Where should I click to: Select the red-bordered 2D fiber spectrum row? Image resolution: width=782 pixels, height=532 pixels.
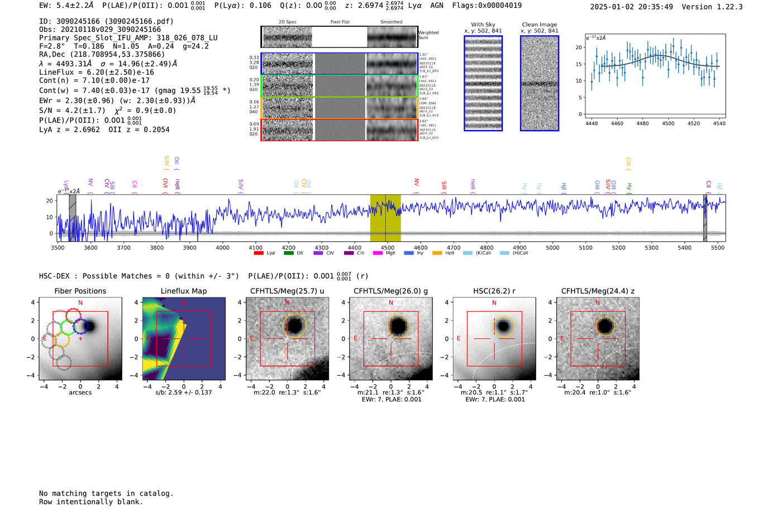340,130
